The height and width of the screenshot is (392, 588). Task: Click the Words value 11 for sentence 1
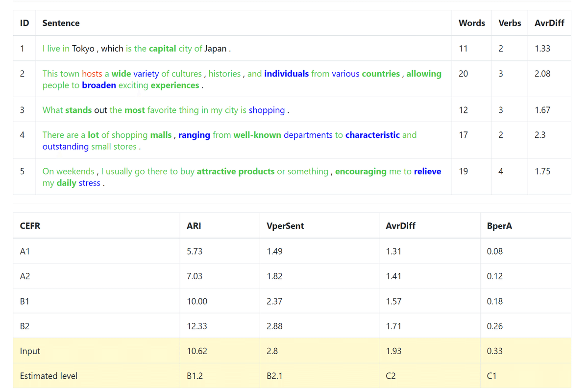tap(463, 49)
